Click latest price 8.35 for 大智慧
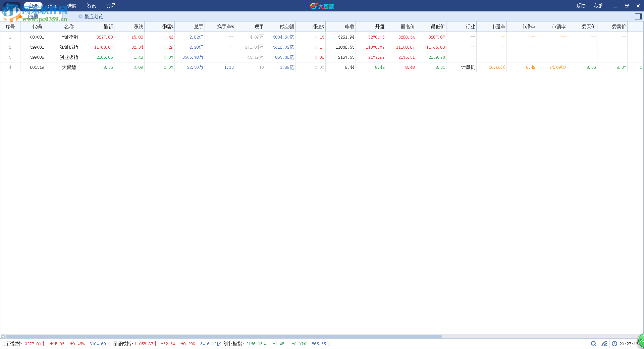The image size is (644, 349). pyautogui.click(x=108, y=67)
